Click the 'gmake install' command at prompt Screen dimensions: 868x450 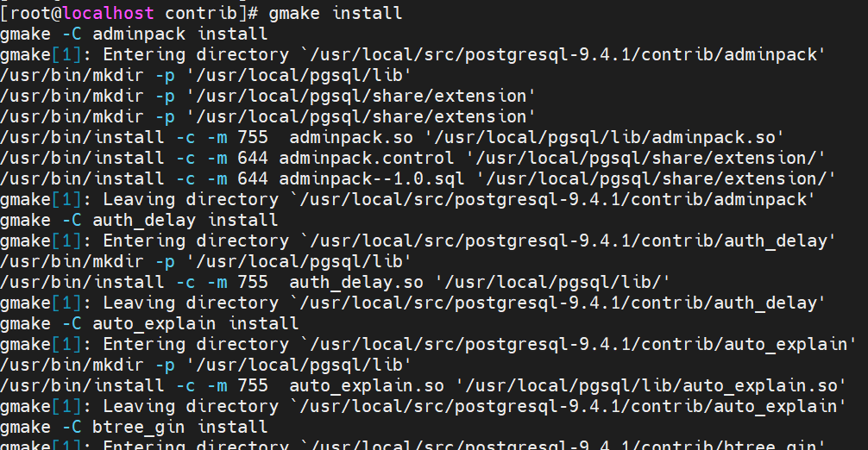pyautogui.click(x=336, y=13)
